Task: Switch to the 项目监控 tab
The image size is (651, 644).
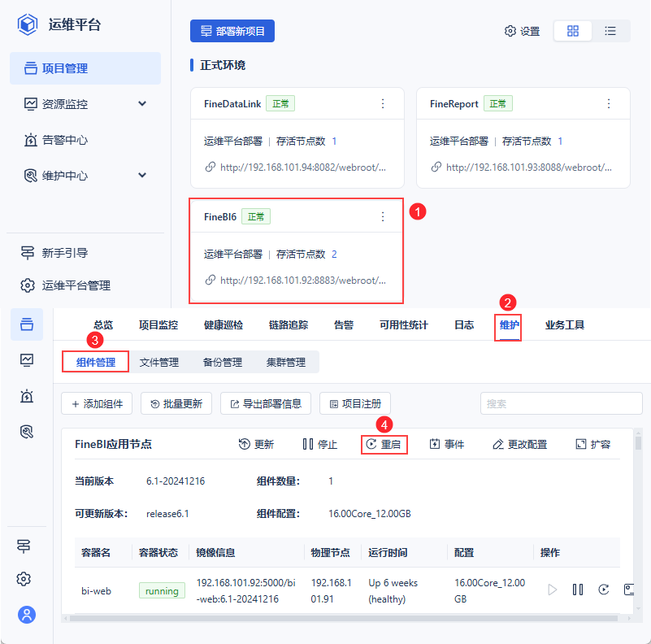Action: click(158, 325)
